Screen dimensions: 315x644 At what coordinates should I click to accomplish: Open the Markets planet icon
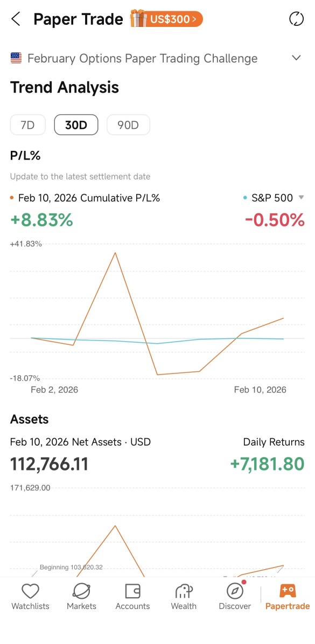click(x=81, y=591)
